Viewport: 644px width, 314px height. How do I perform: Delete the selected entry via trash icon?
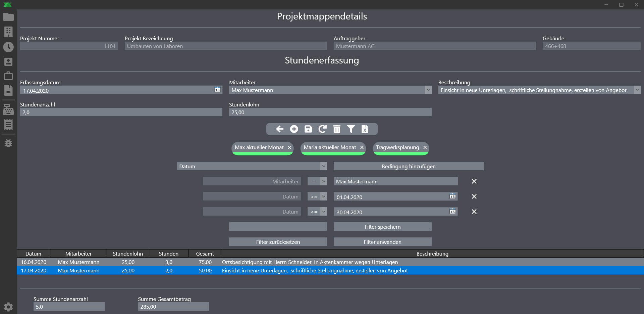coord(336,129)
